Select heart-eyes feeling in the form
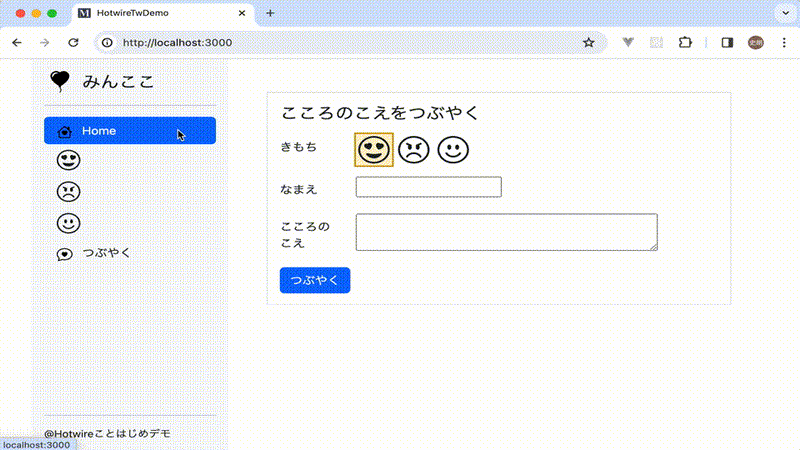The height and width of the screenshot is (450, 800). coord(374,149)
